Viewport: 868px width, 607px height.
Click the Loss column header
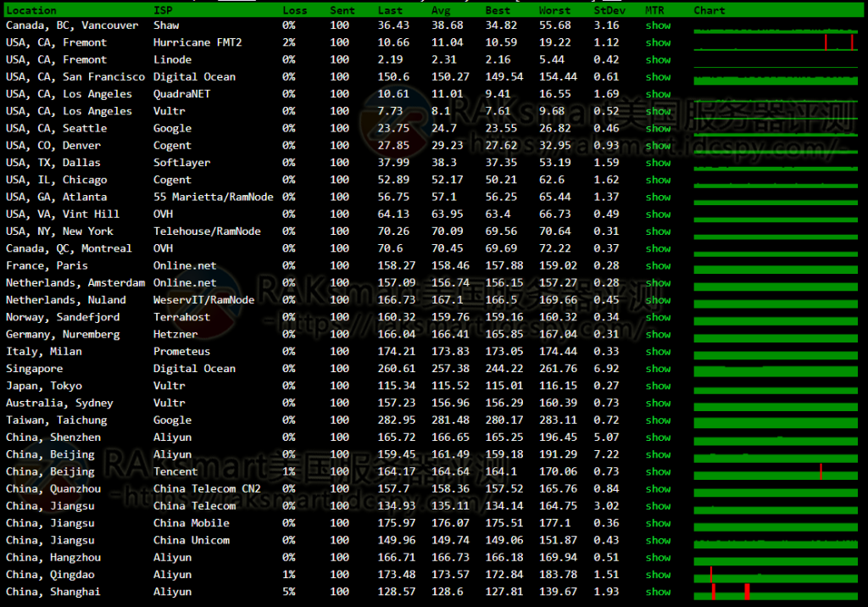pos(294,10)
